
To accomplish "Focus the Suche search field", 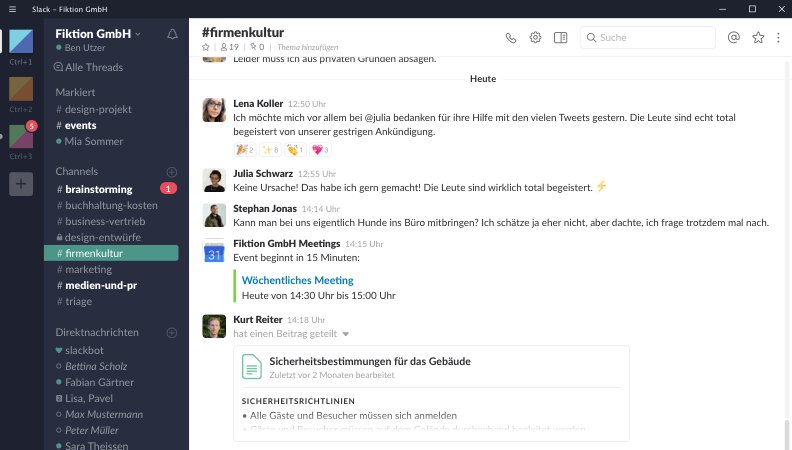I will [648, 37].
